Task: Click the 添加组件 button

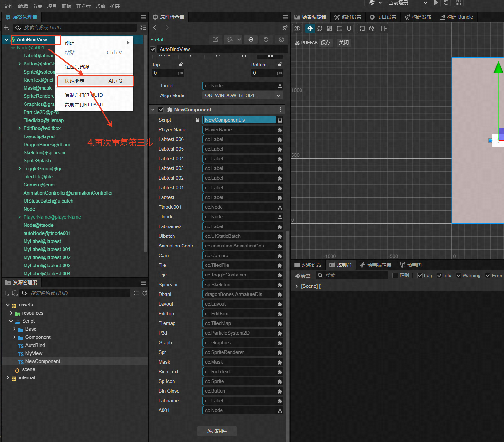Action: [x=217, y=431]
